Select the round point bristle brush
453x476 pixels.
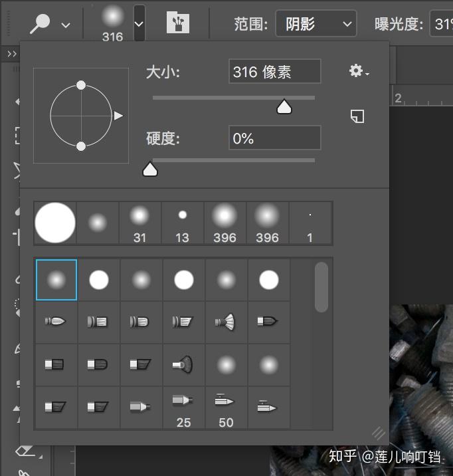[x=56, y=322]
